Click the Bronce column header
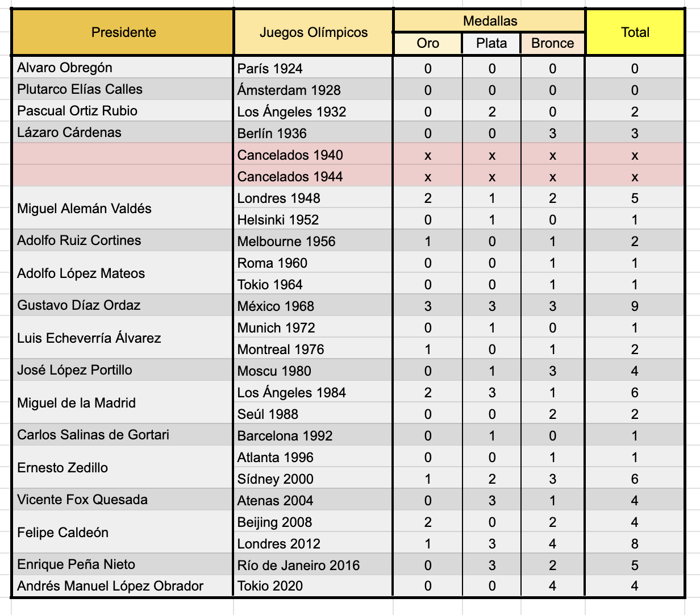This screenshot has height=615, width=700. pos(552,43)
